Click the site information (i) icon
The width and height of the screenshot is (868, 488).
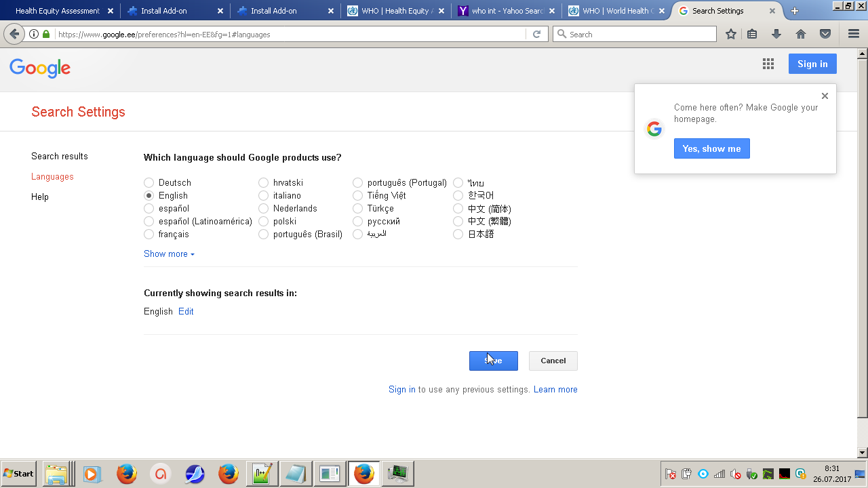(x=34, y=34)
